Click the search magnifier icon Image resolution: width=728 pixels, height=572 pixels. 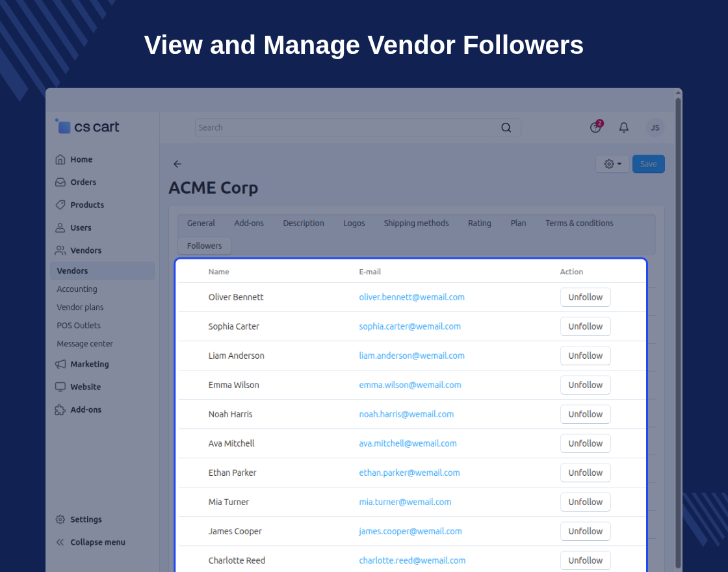(506, 127)
